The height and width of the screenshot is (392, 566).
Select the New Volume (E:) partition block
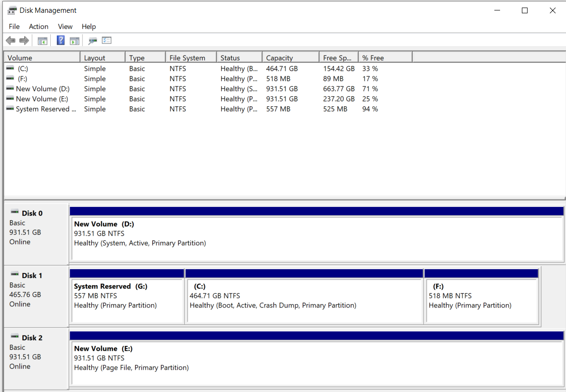(x=316, y=358)
